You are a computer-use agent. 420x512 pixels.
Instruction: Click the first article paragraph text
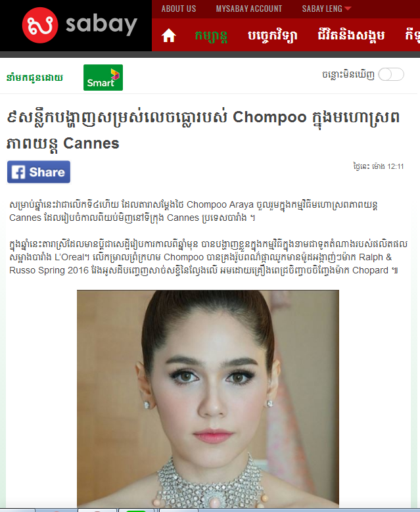click(x=193, y=211)
